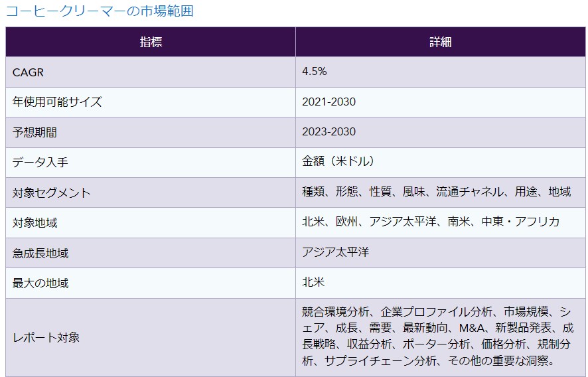Click the CAGR row label
Screen dimensions: 588x377
[x=28, y=72]
